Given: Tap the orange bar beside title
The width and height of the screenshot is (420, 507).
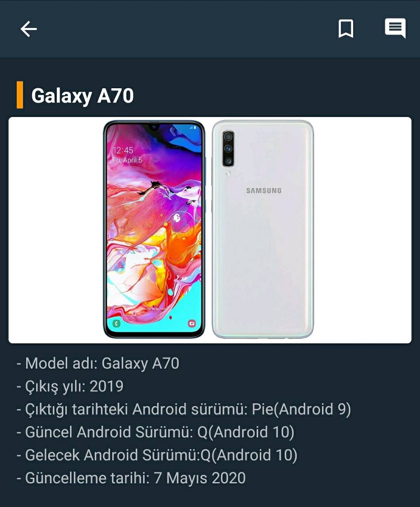Looking at the screenshot, I should click(x=20, y=95).
